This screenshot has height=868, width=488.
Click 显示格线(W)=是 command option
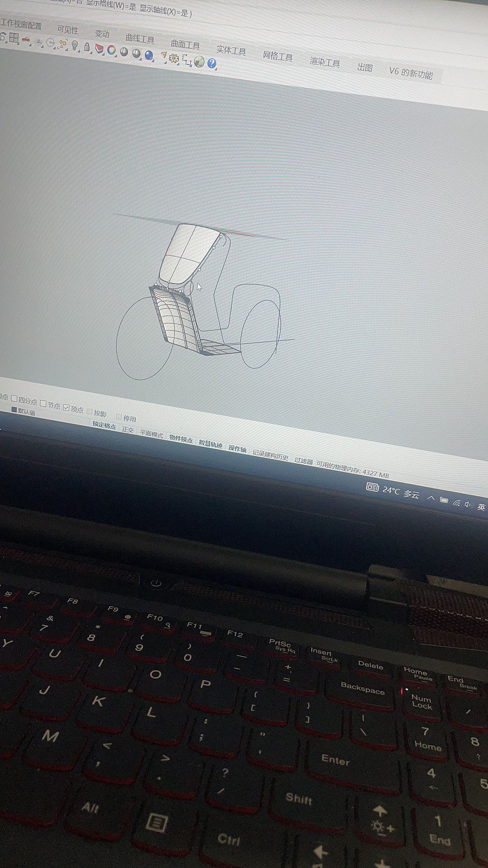point(111,6)
